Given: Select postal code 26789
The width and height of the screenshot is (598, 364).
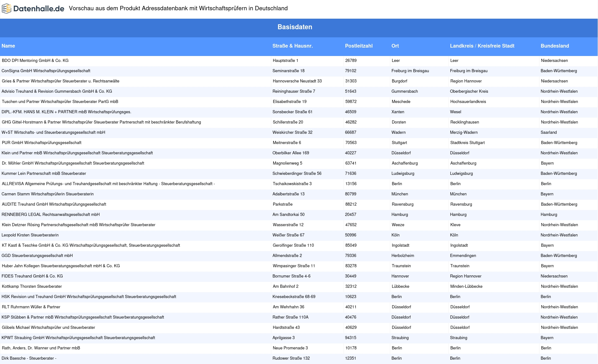Looking at the screenshot, I should click(x=351, y=61).
